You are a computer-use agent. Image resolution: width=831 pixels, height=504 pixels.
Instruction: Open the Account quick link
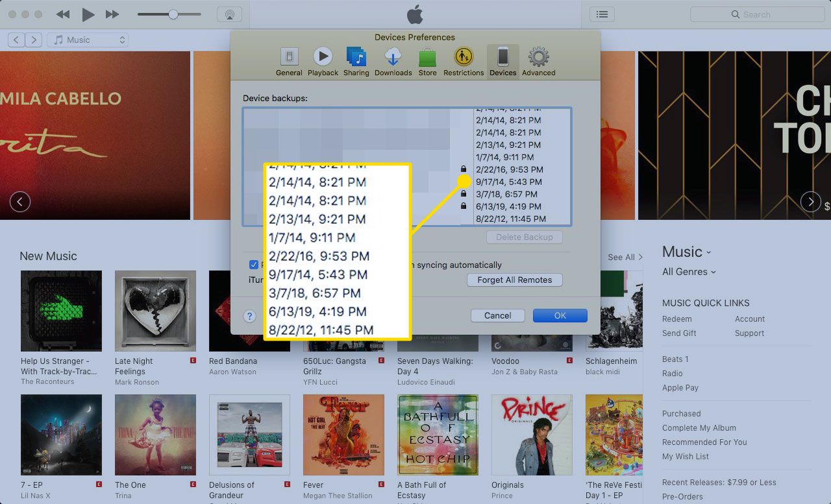750,319
